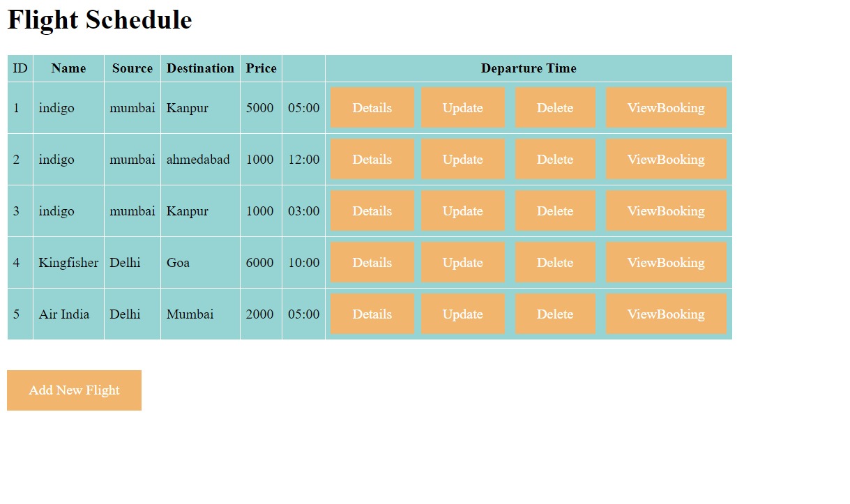The image size is (850, 504).
Task: View Details of the ahmedabad flight
Action: pos(372,159)
